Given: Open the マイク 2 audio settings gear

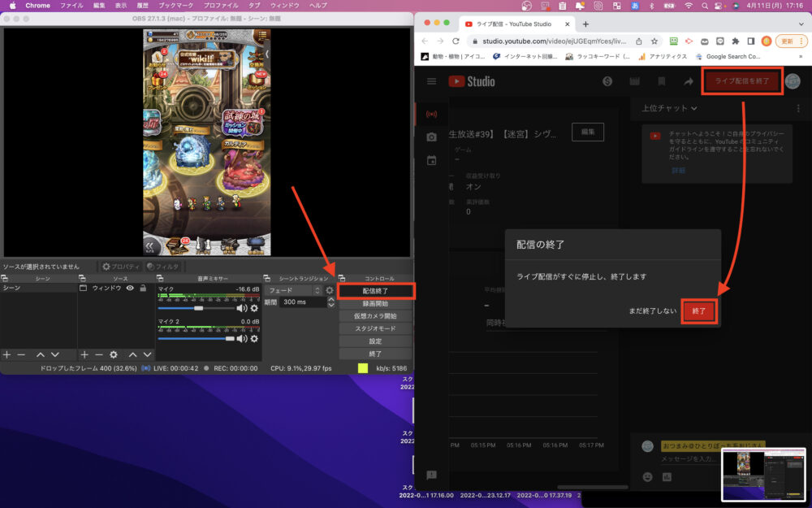Looking at the screenshot, I should tap(254, 338).
